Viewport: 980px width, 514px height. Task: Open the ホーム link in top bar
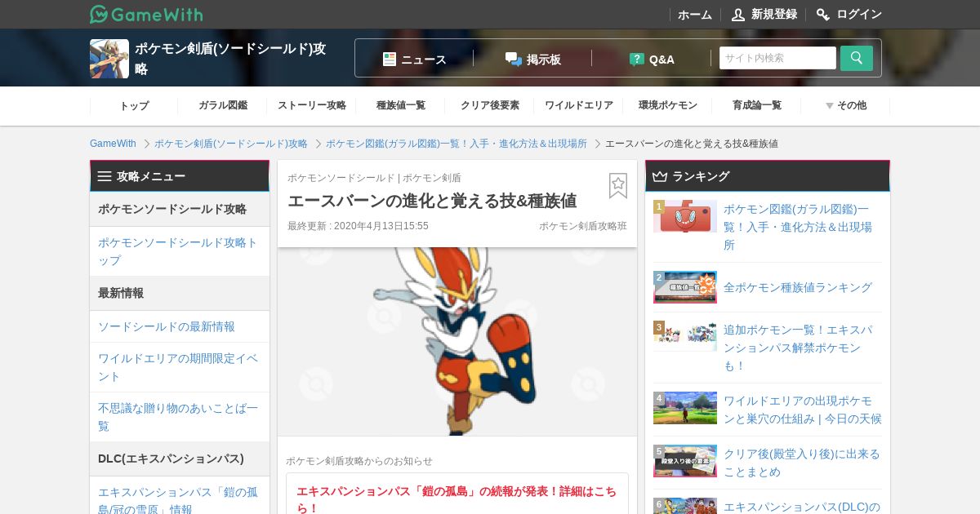[695, 15]
